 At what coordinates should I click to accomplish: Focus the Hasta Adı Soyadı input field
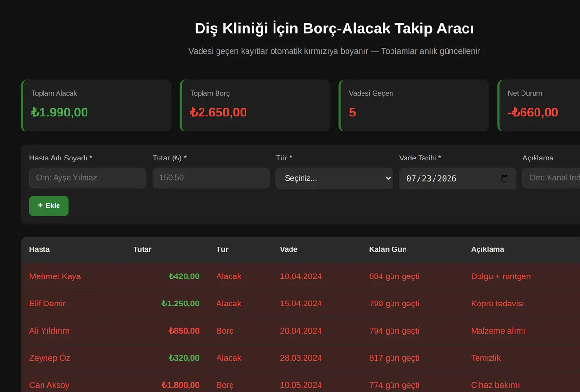coord(88,178)
